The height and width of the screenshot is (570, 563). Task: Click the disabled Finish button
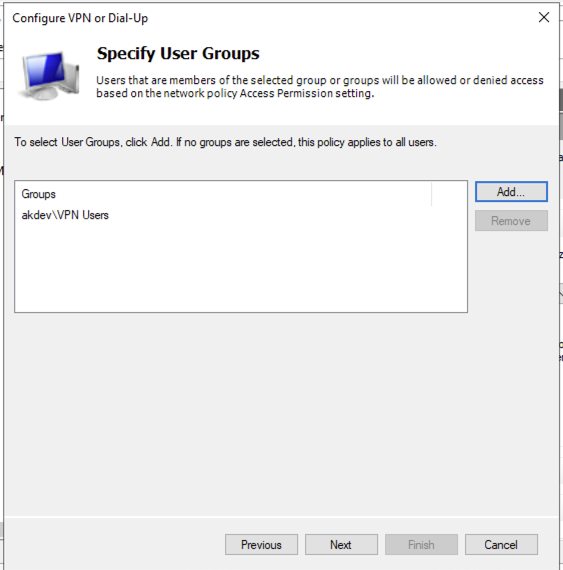click(421, 545)
